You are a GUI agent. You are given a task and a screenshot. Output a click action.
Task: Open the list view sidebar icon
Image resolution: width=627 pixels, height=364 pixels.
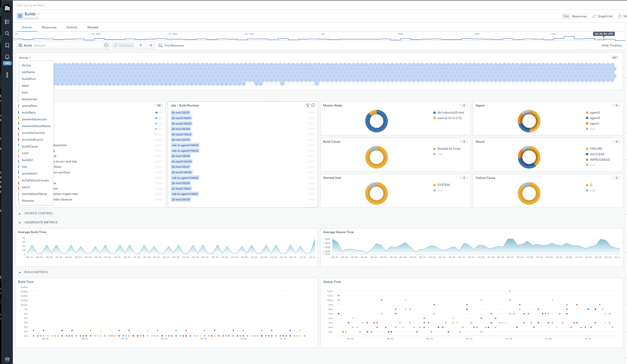pyautogui.click(x=7, y=22)
